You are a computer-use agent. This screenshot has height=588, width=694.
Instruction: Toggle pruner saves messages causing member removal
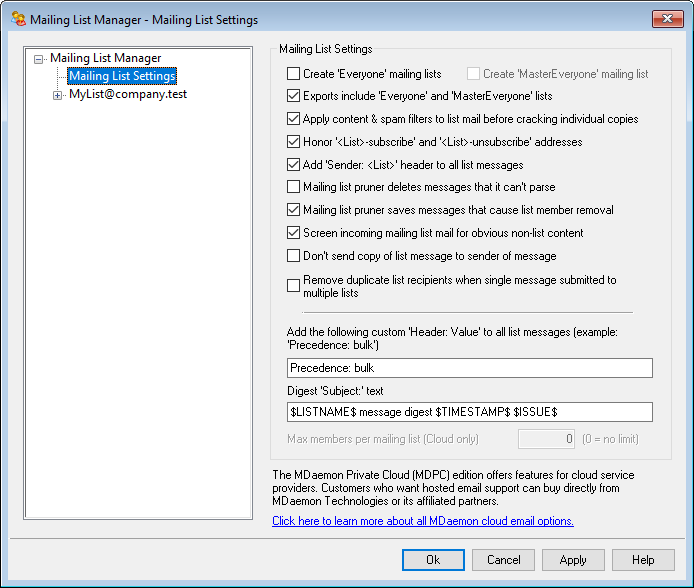pos(293,210)
